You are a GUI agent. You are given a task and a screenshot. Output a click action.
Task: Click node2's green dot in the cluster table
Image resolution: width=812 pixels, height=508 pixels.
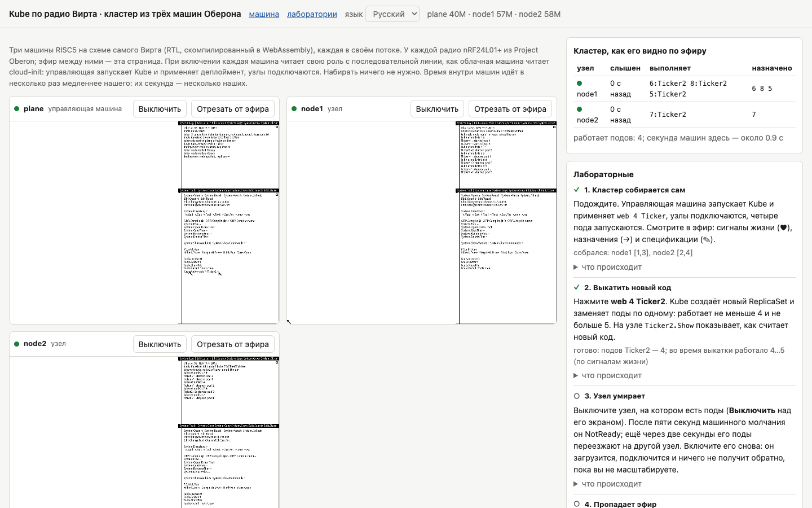(x=579, y=110)
